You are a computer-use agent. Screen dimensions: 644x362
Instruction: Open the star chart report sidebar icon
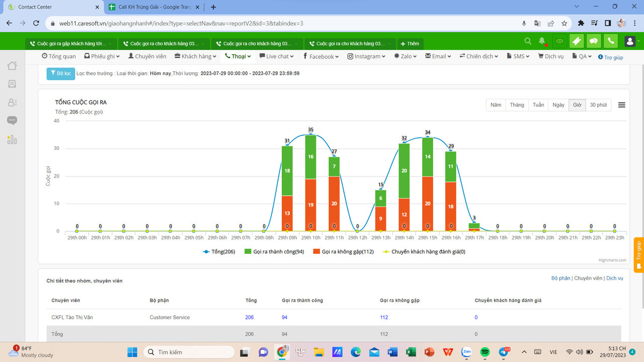[x=12, y=139]
